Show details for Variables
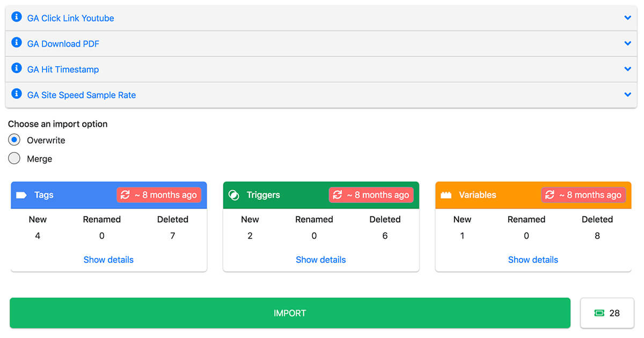 coord(533,260)
